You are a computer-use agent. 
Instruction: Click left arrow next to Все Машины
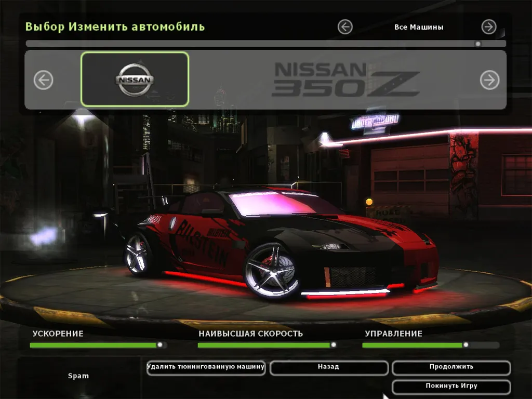point(345,27)
